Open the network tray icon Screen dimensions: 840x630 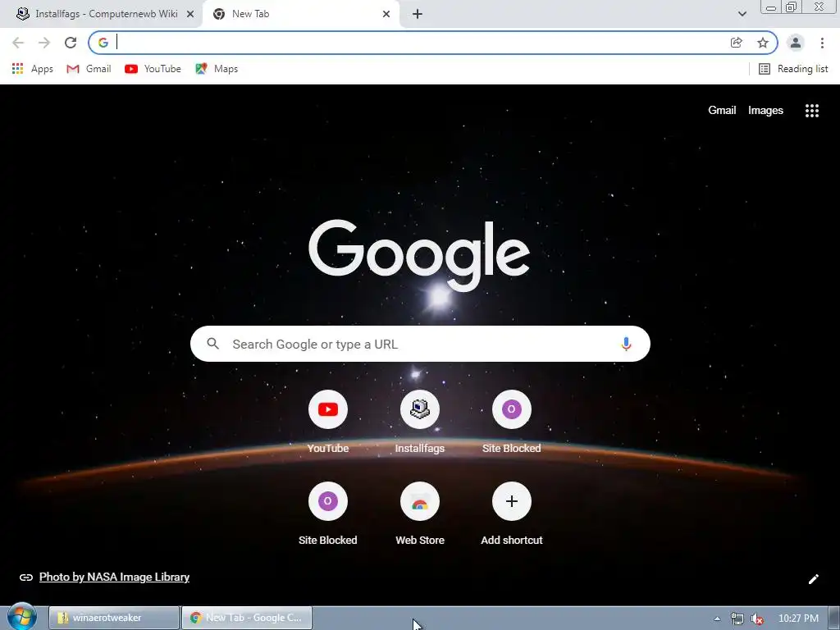point(737,619)
